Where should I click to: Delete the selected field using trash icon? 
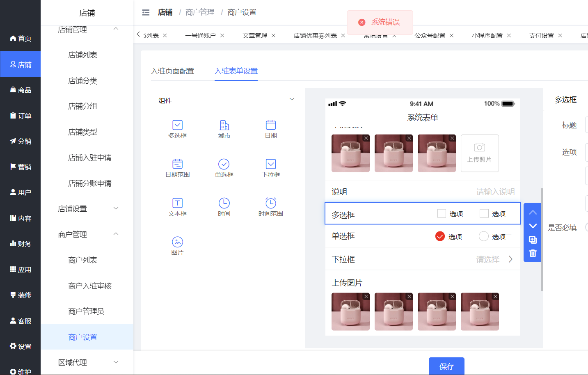pos(533,254)
